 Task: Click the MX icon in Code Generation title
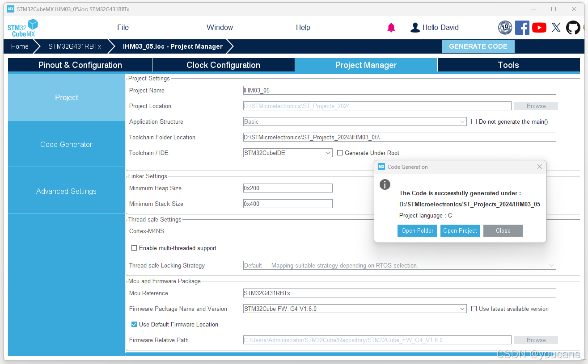point(381,167)
